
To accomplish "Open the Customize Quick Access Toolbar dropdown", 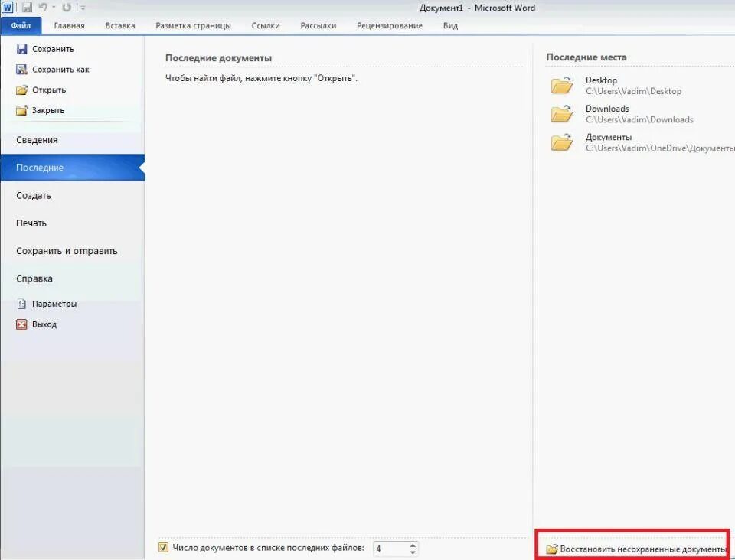I will pos(83,8).
